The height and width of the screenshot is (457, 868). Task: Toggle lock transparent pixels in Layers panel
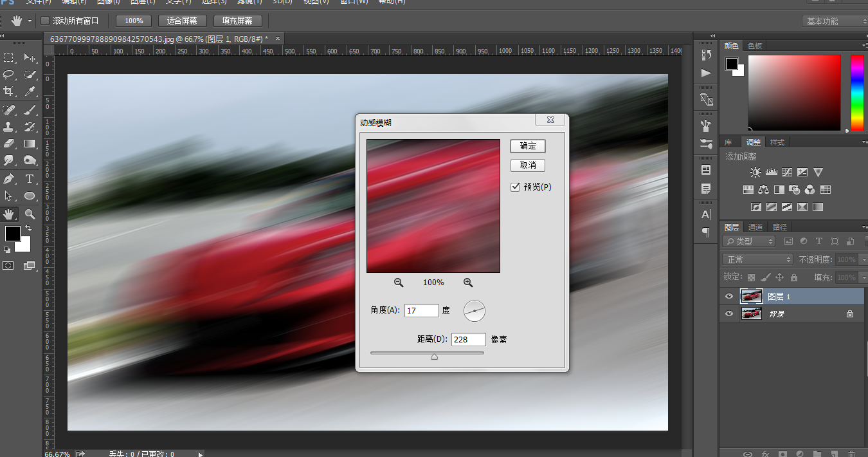(751, 277)
